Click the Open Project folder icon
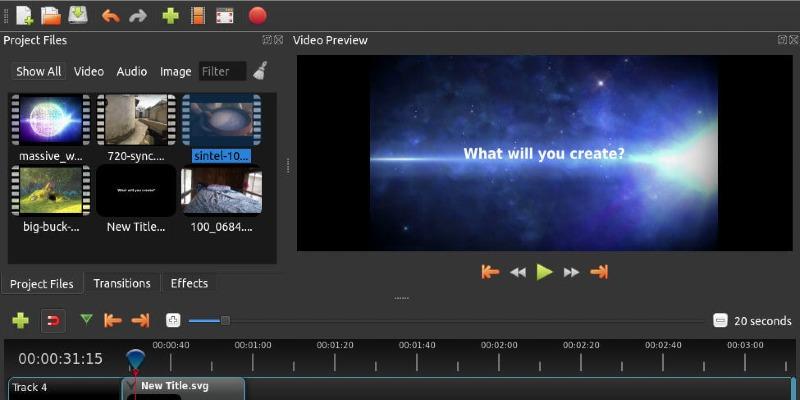The height and width of the screenshot is (400, 800). [51, 15]
